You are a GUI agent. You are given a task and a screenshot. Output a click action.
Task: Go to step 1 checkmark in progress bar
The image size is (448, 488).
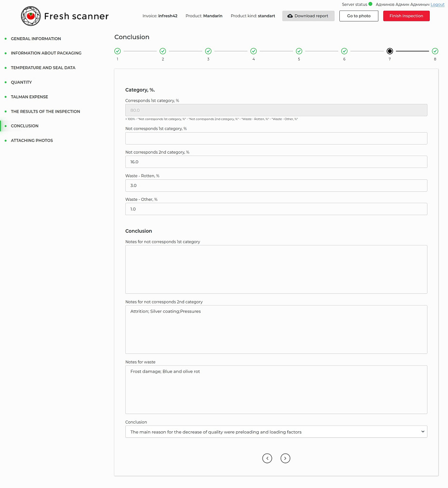point(117,51)
